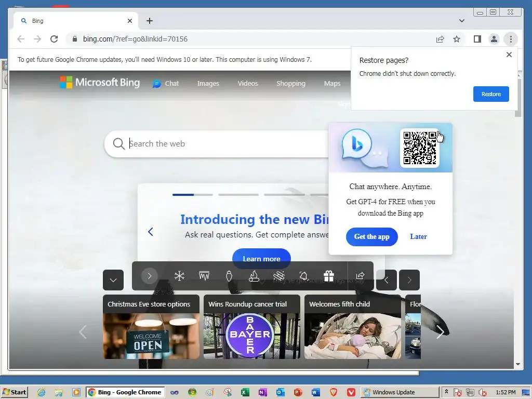Open Shopping tab on Bing
Image resolution: width=532 pixels, height=399 pixels.
click(291, 84)
